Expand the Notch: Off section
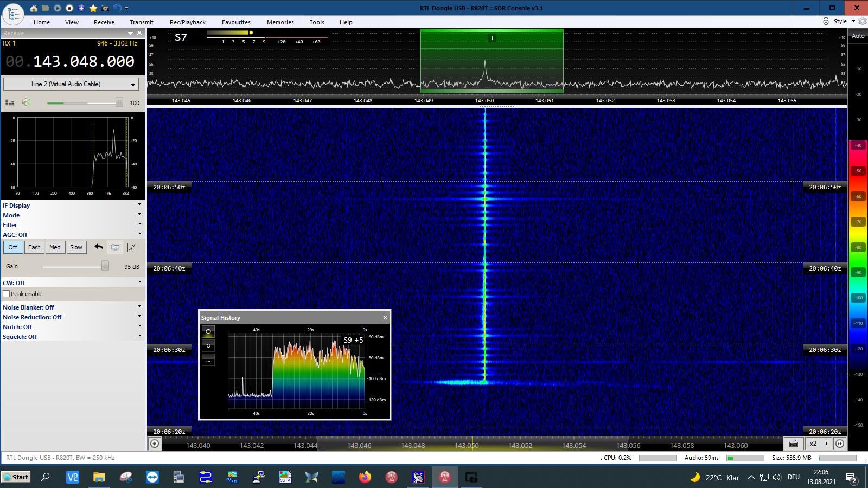This screenshot has width=868, height=488. click(x=73, y=327)
